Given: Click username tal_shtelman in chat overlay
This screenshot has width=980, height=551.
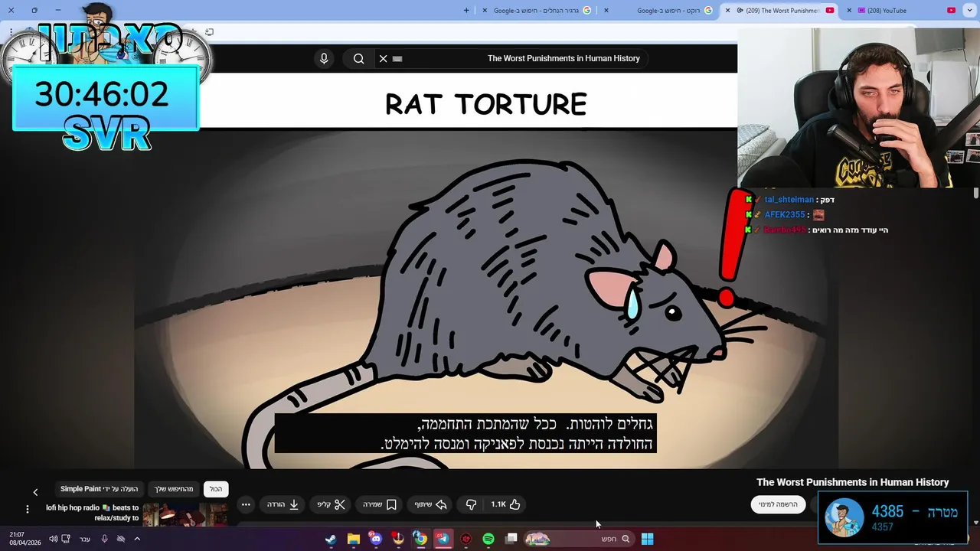Looking at the screenshot, I should [x=789, y=200].
